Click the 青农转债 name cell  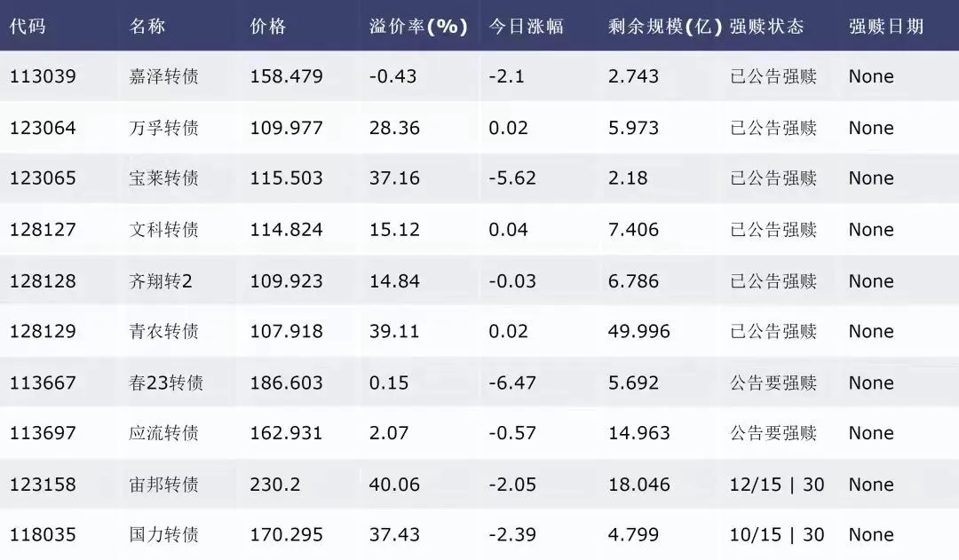[164, 331]
